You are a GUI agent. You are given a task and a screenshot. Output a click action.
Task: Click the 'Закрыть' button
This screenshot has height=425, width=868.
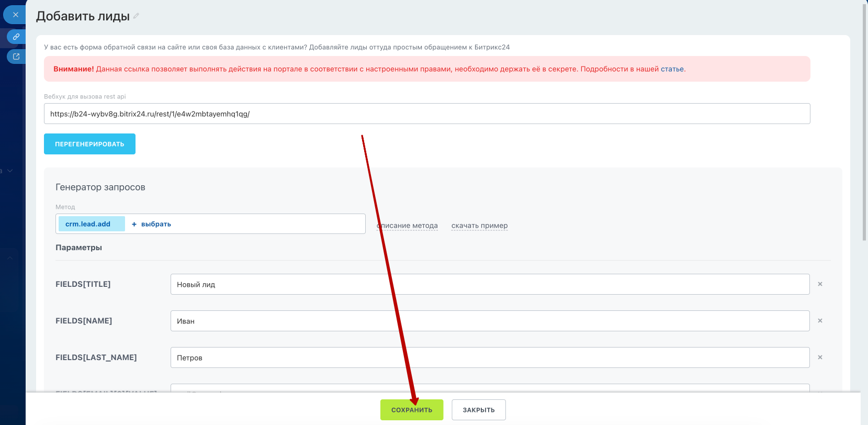[x=478, y=410]
